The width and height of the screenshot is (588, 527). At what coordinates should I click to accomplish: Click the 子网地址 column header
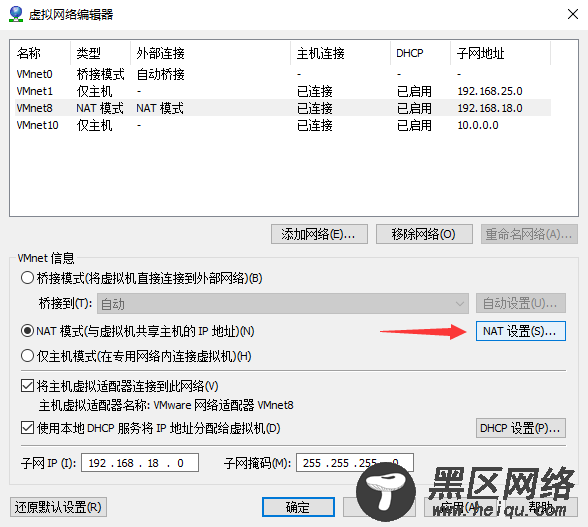tap(501, 53)
